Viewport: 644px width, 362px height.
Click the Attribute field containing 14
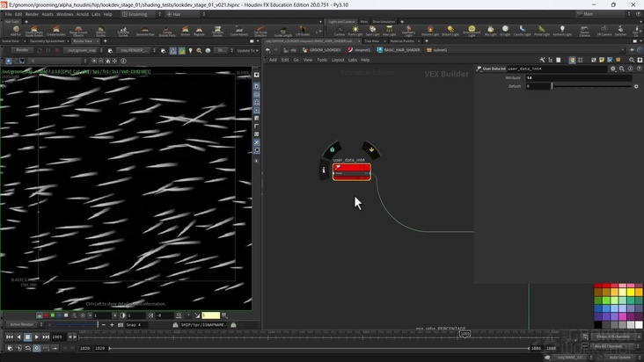click(578, 77)
